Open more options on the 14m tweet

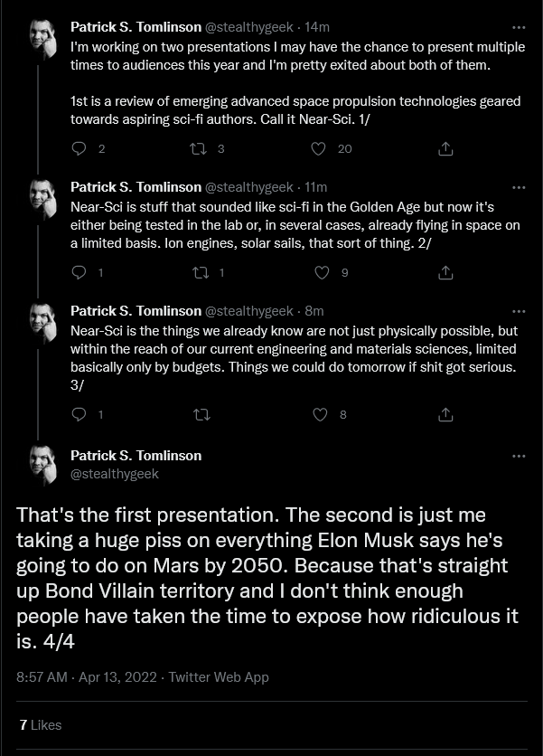(x=519, y=27)
